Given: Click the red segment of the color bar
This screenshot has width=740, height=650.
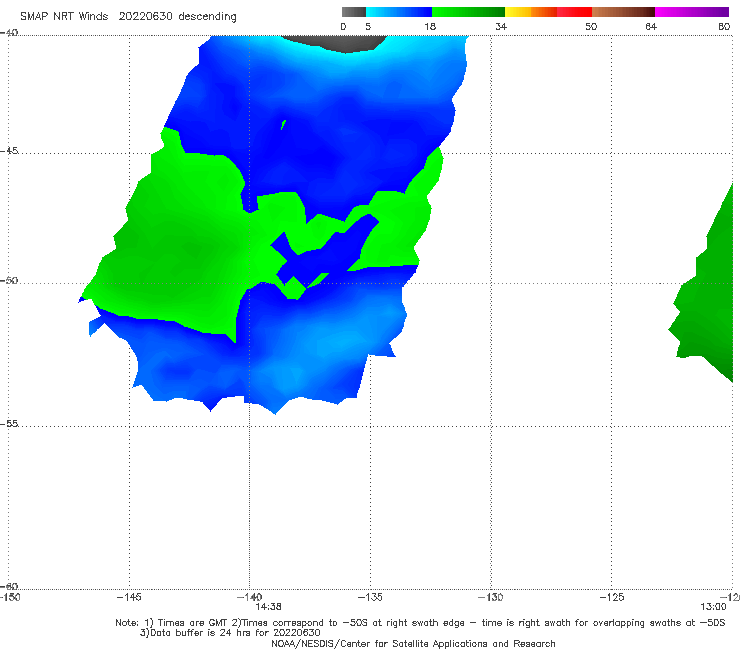Looking at the screenshot, I should (x=574, y=12).
